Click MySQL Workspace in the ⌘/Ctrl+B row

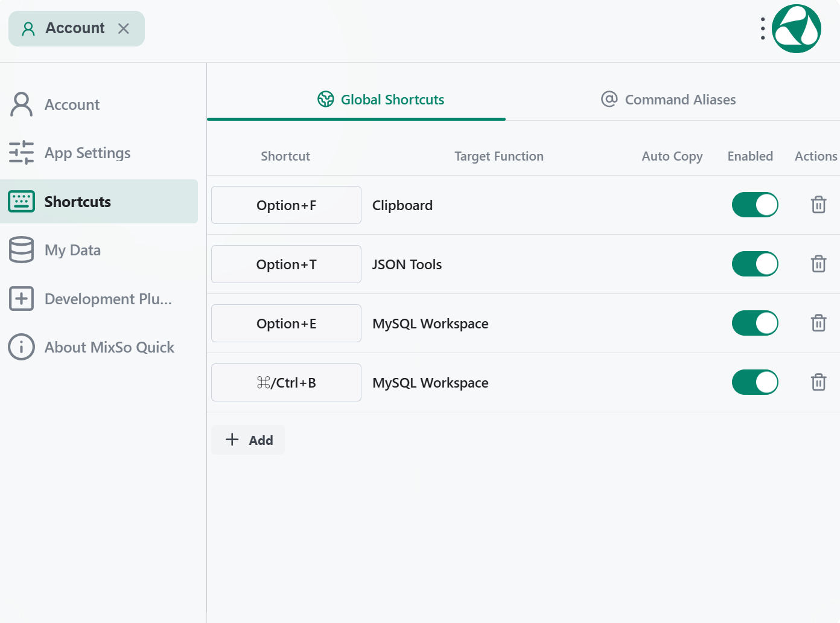pos(430,383)
